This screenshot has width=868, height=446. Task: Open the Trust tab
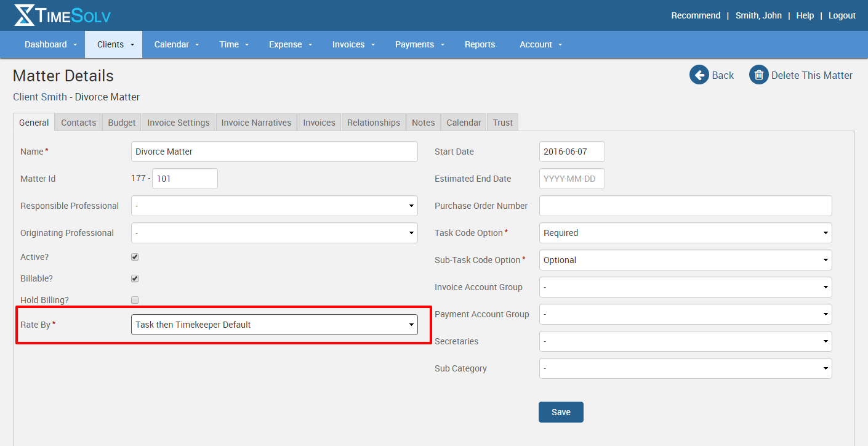coord(502,123)
